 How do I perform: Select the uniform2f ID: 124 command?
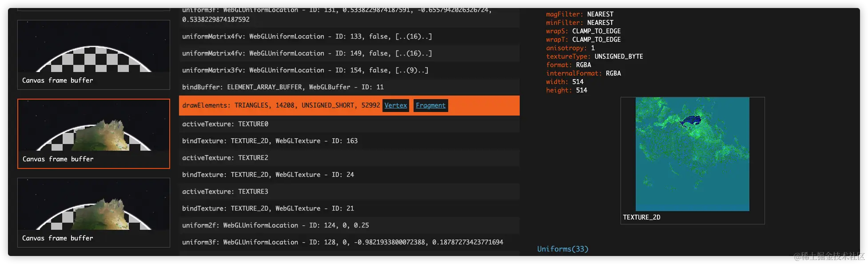tap(349, 225)
